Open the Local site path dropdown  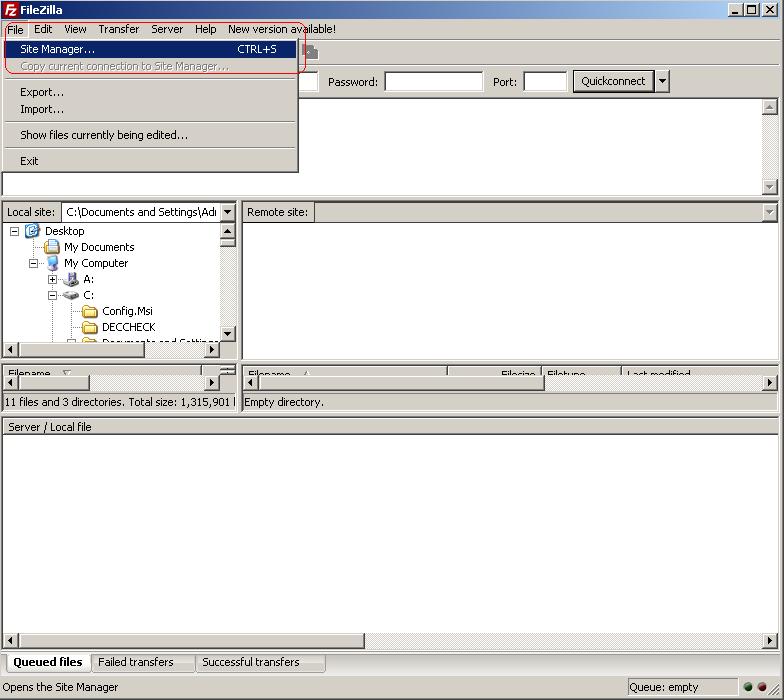coord(228,212)
